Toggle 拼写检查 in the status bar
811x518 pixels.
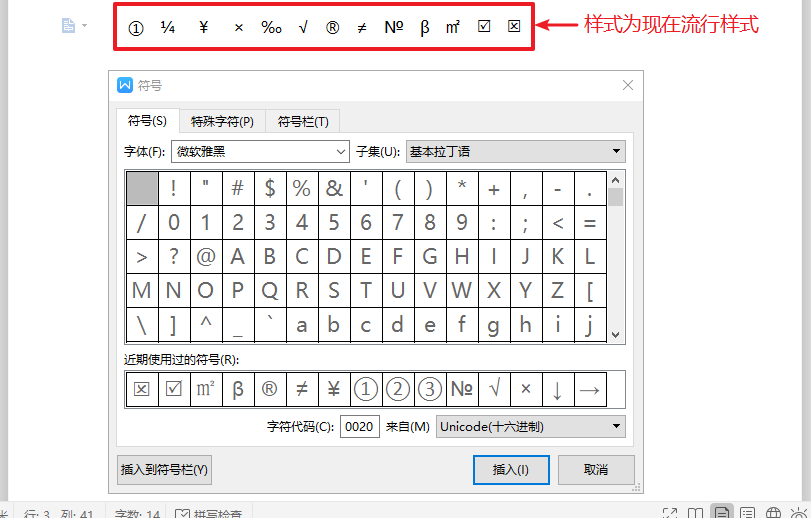point(210,514)
